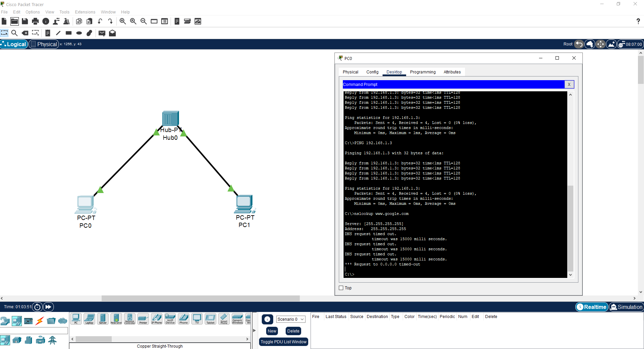Choose the Connections lightning bolt category
The width and height of the screenshot is (644, 349).
click(40, 321)
